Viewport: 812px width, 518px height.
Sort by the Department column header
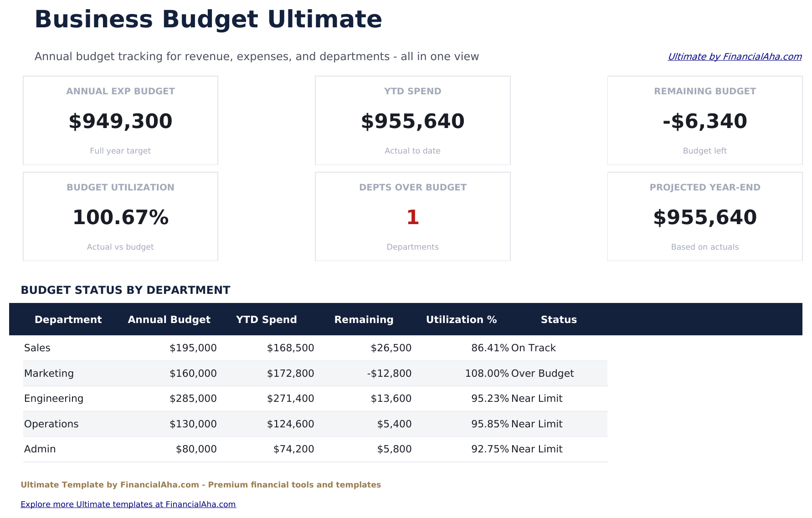click(x=68, y=319)
